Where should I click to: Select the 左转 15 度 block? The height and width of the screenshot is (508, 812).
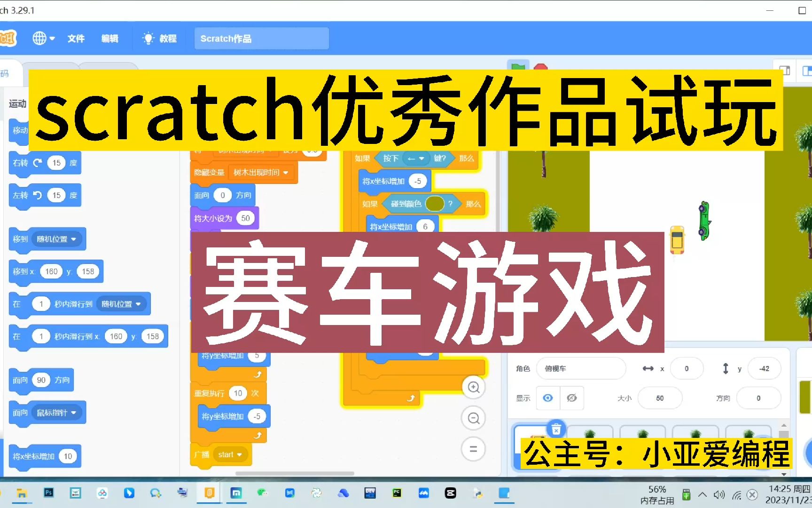(x=45, y=196)
